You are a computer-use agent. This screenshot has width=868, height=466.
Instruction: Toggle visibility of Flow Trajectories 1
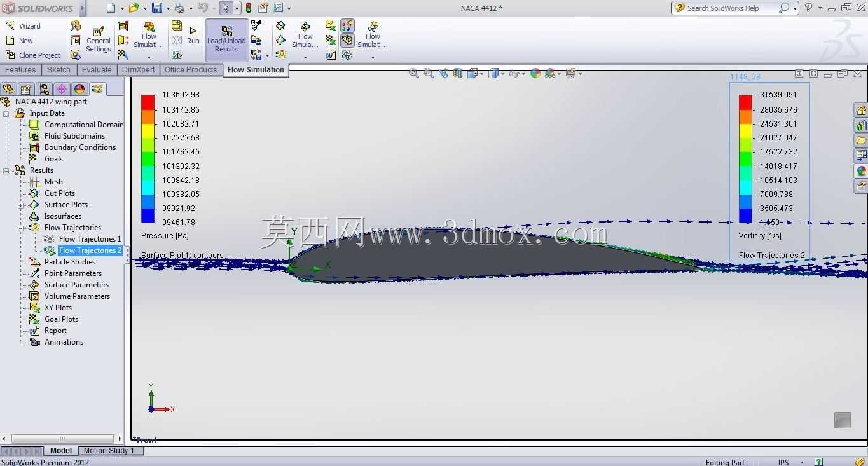tap(49, 239)
